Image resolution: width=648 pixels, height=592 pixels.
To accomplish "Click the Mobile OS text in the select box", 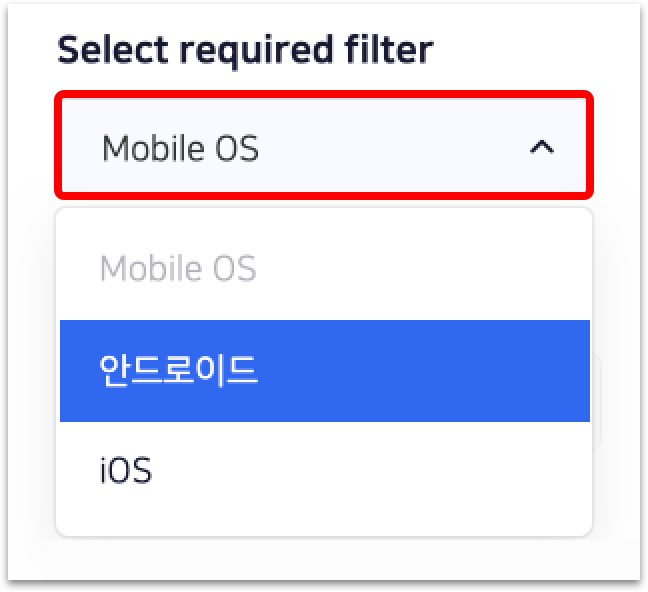I will click(180, 148).
